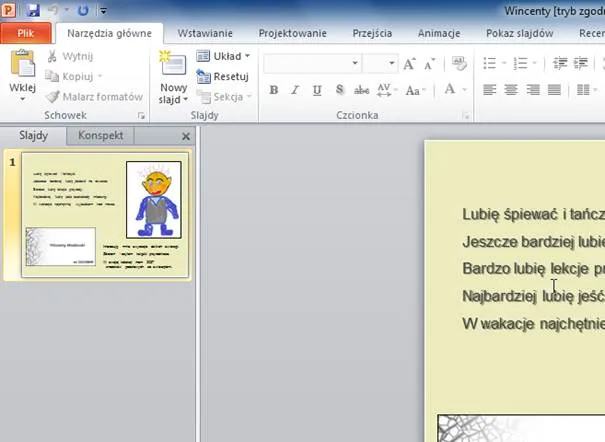
Task: Click the Bullets list icon
Action: click(x=490, y=63)
